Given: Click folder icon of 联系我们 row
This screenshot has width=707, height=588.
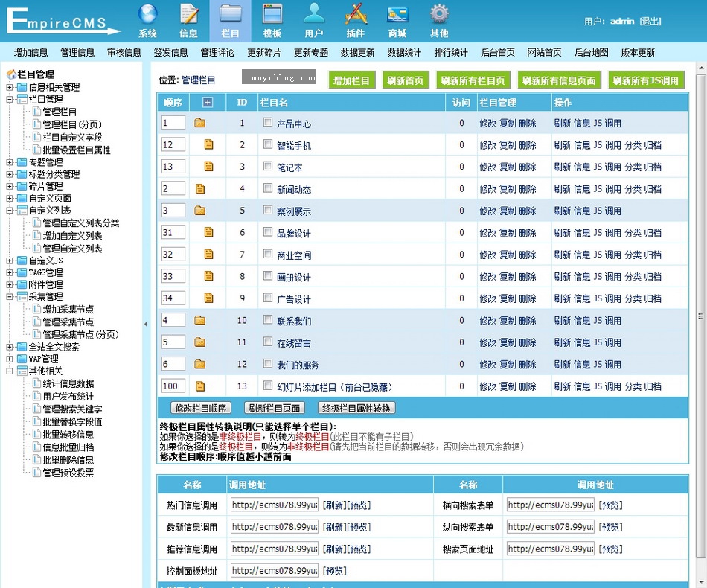Looking at the screenshot, I should click(x=199, y=320).
